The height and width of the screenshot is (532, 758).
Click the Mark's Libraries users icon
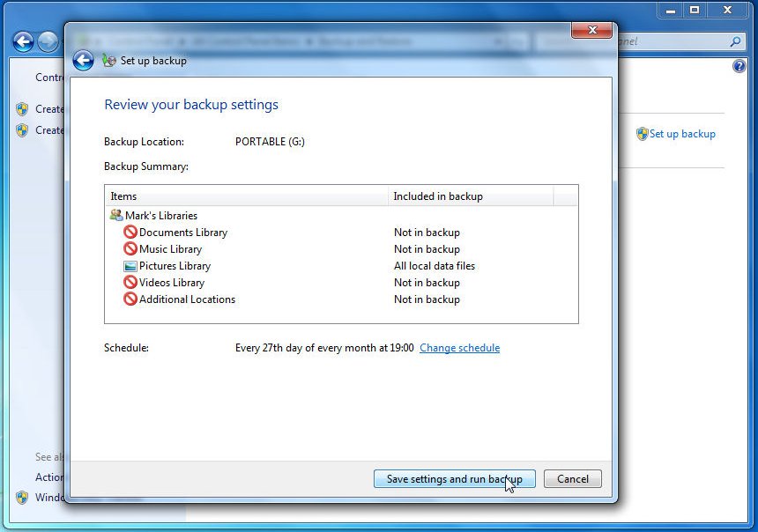coord(116,216)
